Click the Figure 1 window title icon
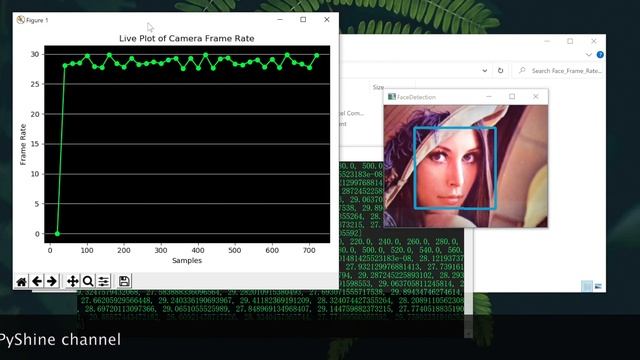This screenshot has height=360, width=640. (x=20, y=20)
